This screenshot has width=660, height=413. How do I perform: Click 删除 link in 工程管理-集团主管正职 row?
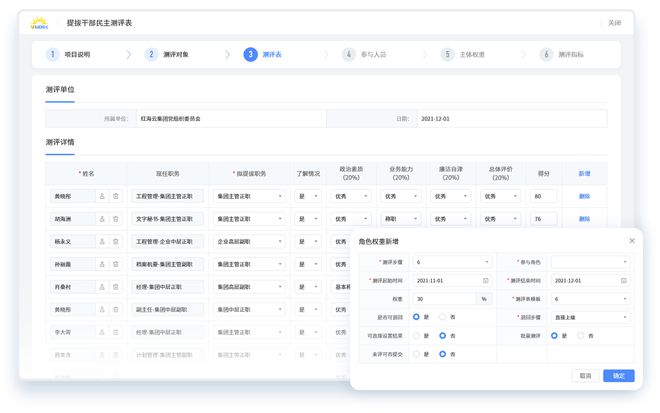584,196
